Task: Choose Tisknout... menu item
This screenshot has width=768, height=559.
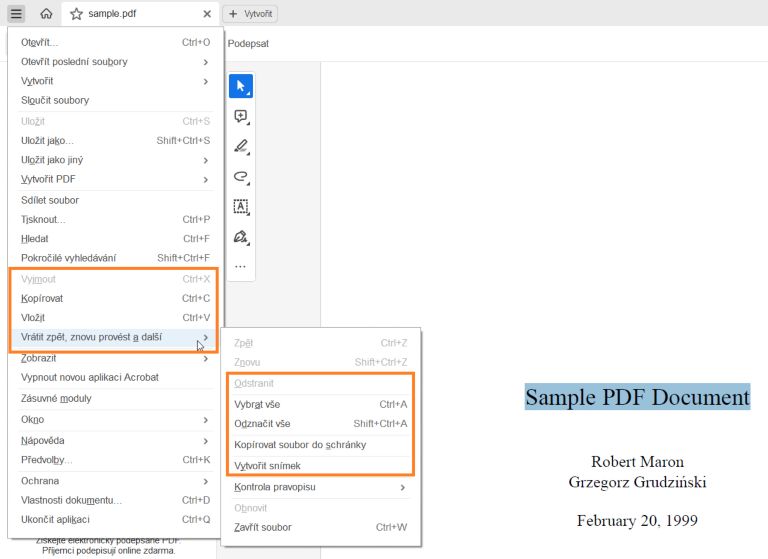Action: [x=116, y=219]
